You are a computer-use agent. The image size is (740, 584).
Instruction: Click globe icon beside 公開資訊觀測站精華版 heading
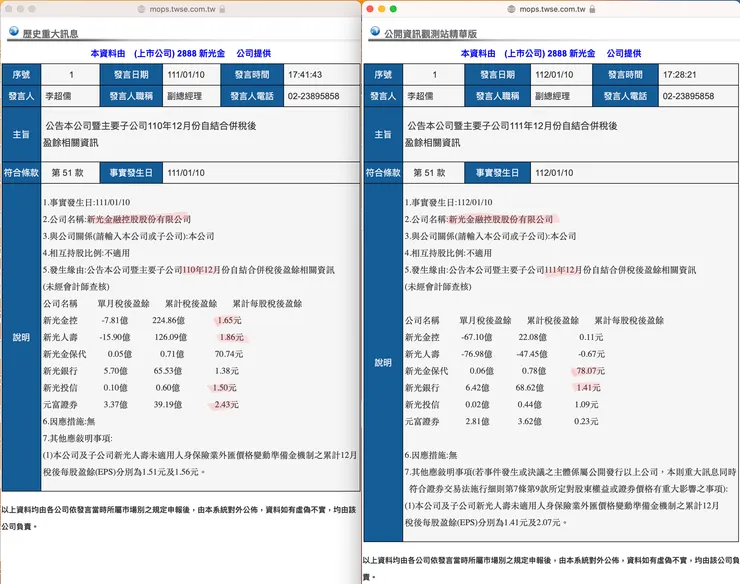(x=375, y=32)
